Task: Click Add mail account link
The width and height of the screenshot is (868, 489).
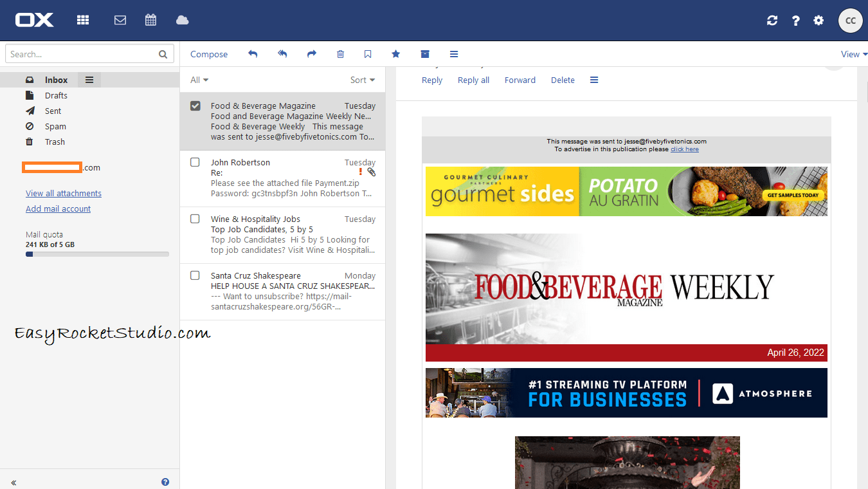Action: (58, 208)
